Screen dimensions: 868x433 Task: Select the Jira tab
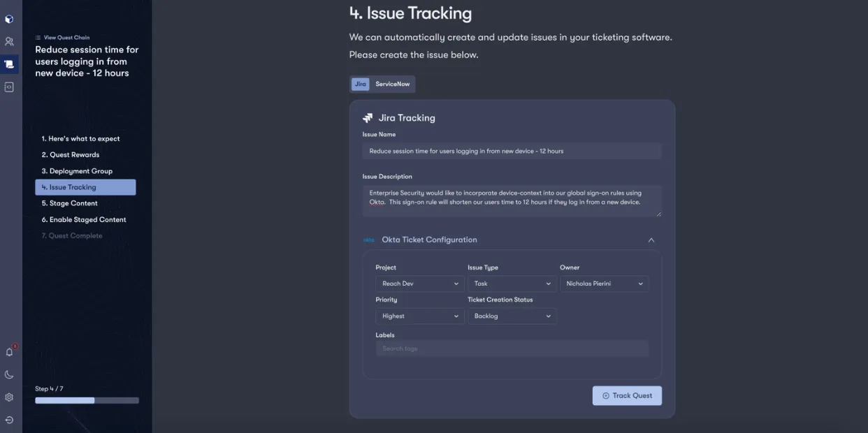360,84
